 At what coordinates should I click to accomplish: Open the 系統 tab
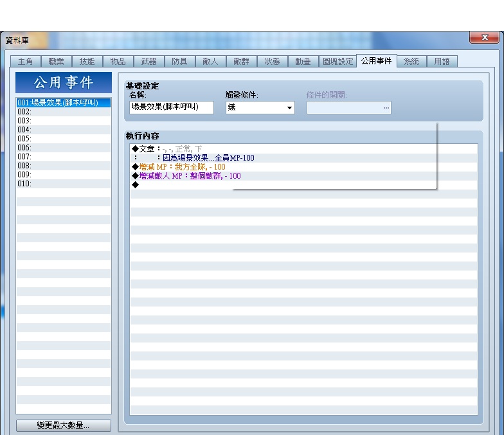[x=411, y=61]
